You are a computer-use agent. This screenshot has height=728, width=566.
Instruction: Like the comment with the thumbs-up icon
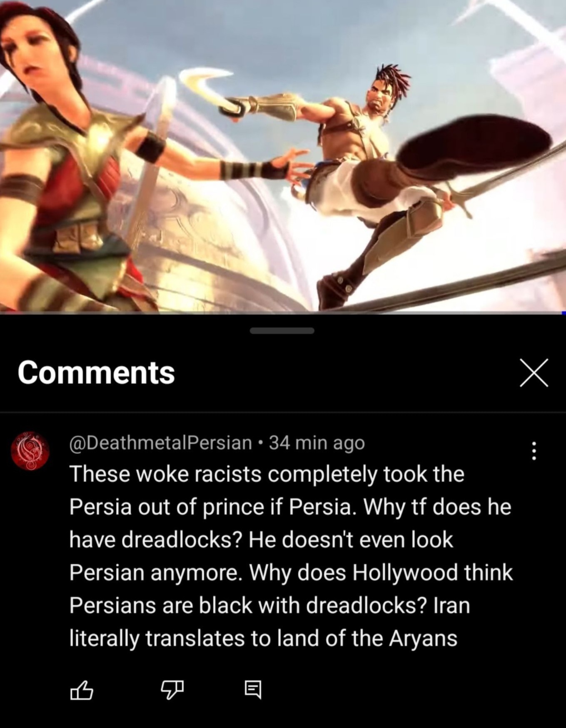(81, 690)
